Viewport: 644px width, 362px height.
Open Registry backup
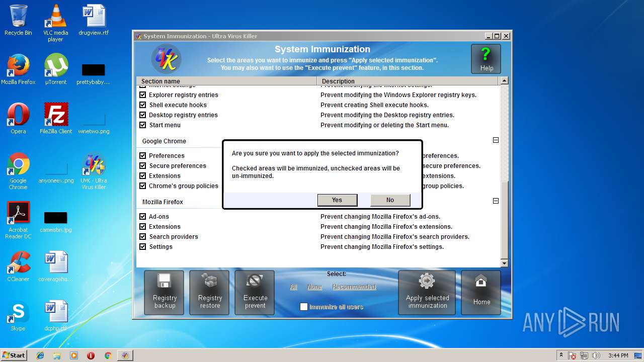coord(165,293)
